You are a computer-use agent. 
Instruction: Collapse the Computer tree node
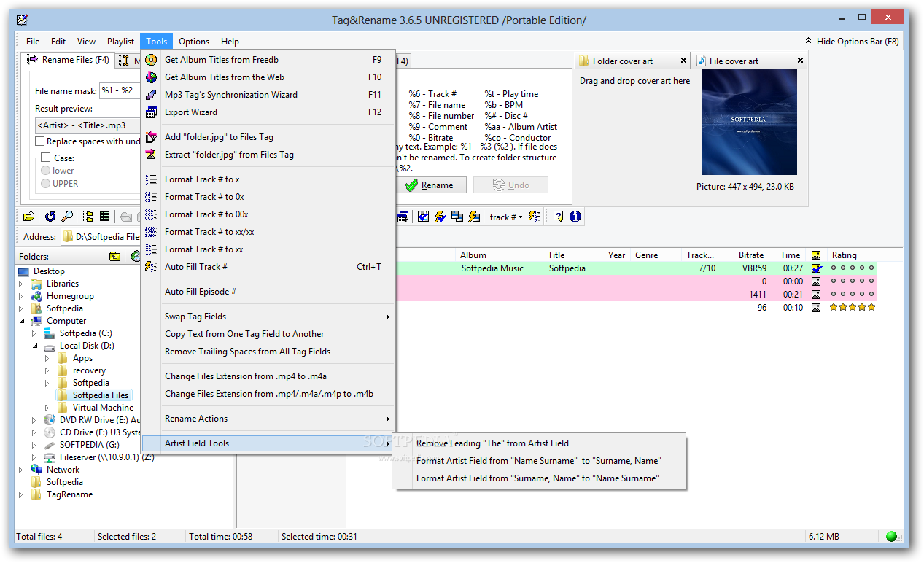click(21, 321)
